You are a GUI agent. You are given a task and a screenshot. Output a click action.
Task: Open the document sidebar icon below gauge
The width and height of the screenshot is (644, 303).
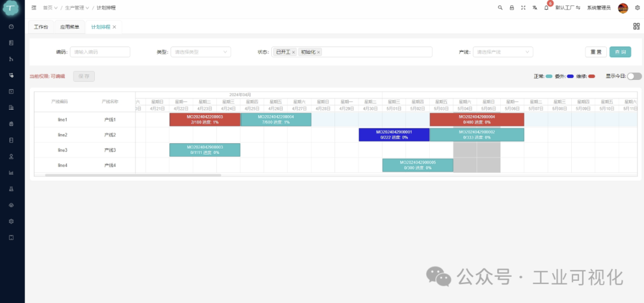click(11, 43)
